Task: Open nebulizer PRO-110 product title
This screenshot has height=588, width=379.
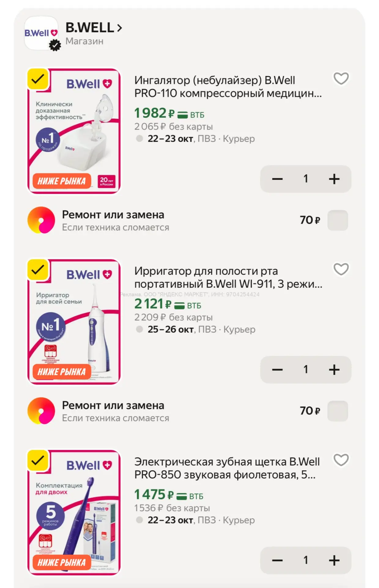Action: [228, 87]
